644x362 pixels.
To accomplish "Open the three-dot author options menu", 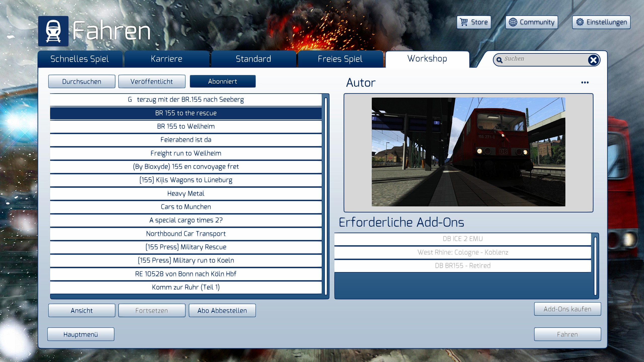I will tap(585, 82).
